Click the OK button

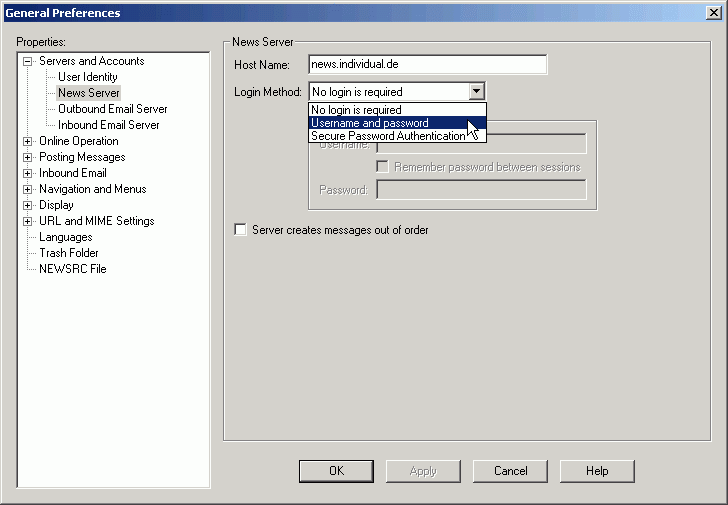336,471
